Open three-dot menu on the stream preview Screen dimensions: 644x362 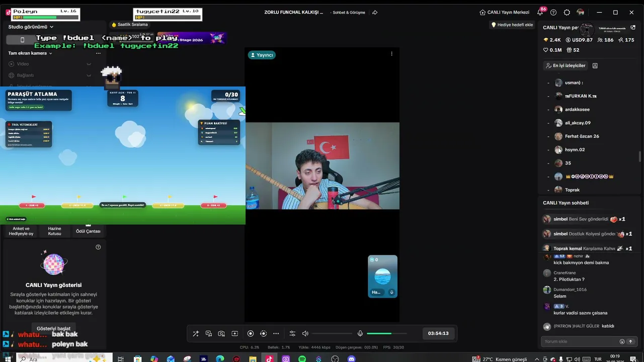(391, 53)
